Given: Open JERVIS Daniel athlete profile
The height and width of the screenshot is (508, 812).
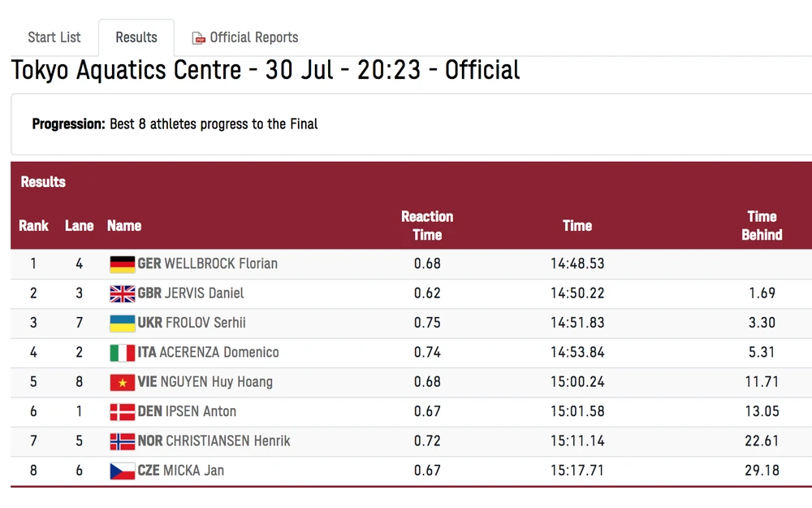Looking at the screenshot, I should point(204,293).
